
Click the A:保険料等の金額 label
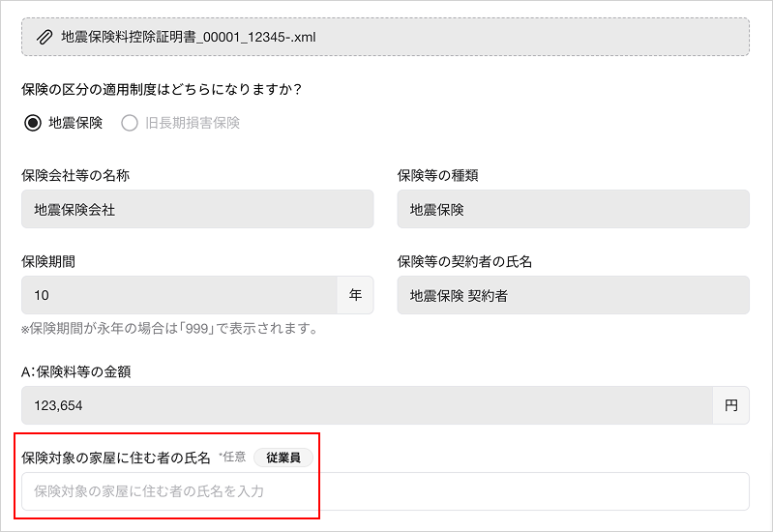pos(82,371)
